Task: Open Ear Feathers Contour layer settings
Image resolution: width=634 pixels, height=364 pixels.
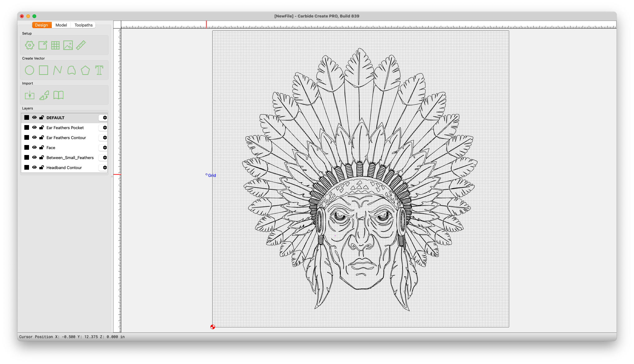Action: (x=105, y=138)
